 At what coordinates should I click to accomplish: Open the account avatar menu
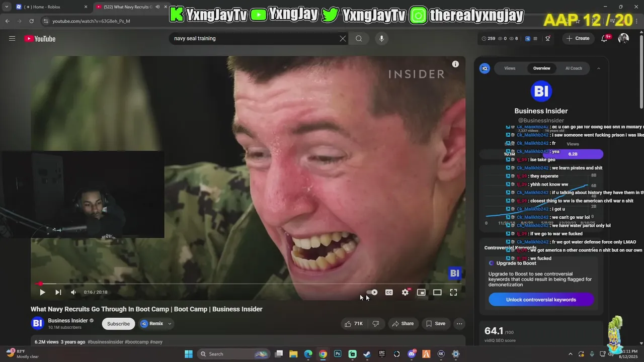pos(623,38)
